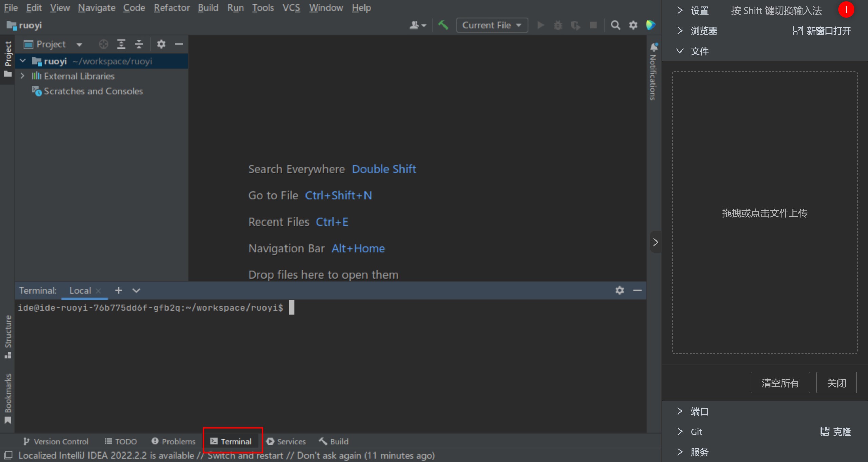Open the Code With Me user icon
Image resolution: width=868 pixels, height=462 pixels.
click(417, 25)
